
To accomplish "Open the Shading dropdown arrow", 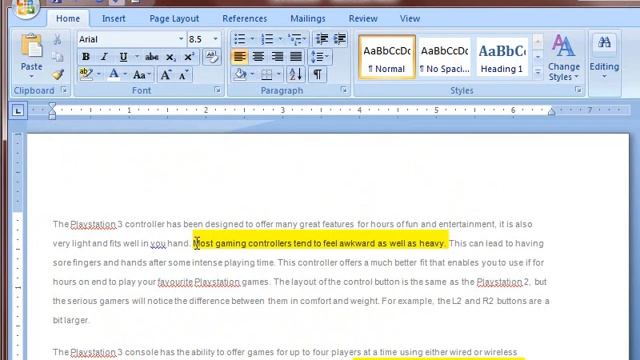I will click(252, 74).
